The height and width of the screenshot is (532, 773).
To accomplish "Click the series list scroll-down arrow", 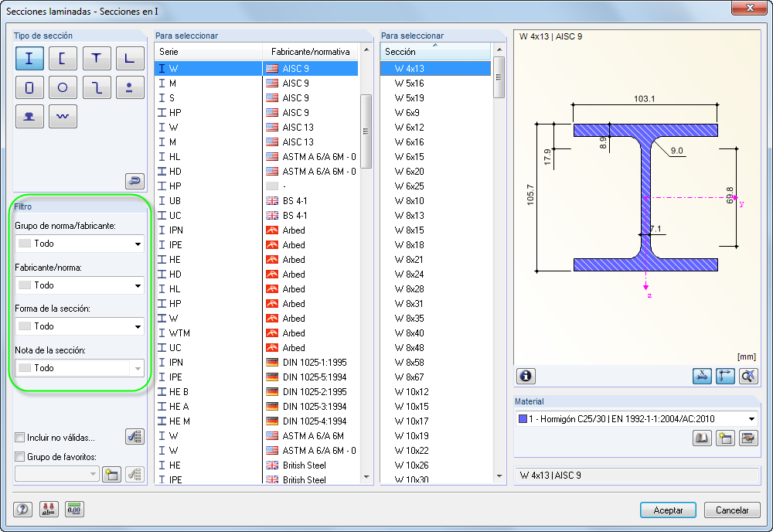I will (366, 477).
